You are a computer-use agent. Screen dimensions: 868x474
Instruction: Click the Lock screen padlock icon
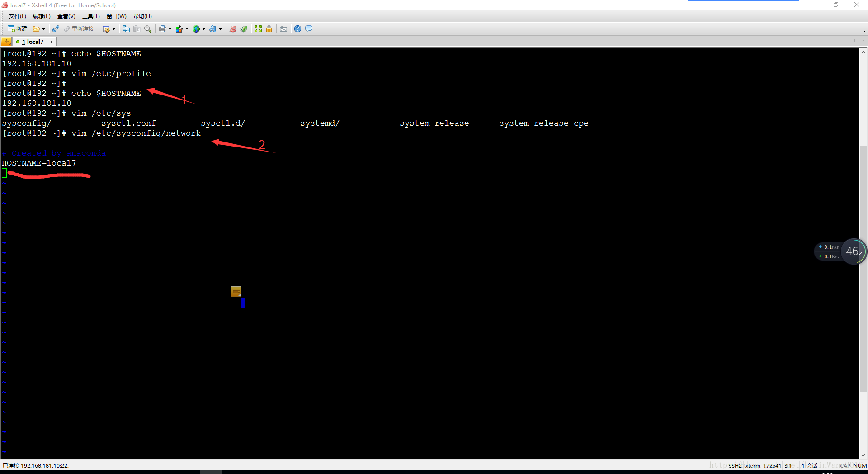(x=269, y=29)
